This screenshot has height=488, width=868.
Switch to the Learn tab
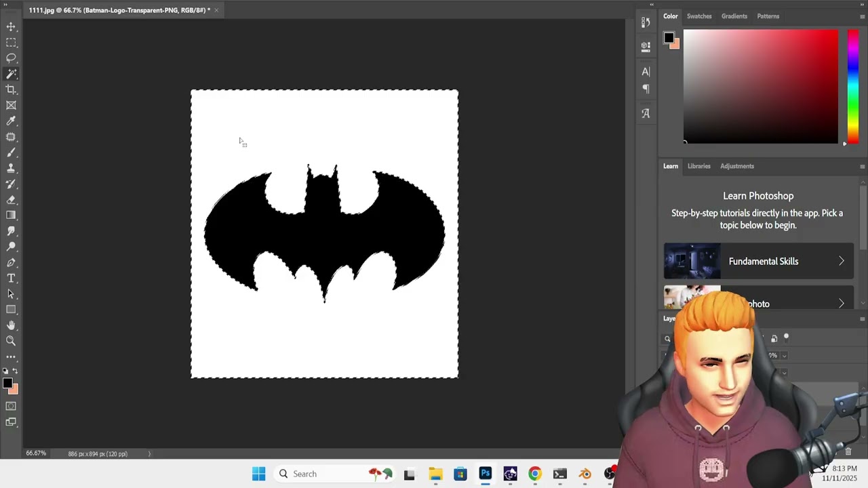670,166
